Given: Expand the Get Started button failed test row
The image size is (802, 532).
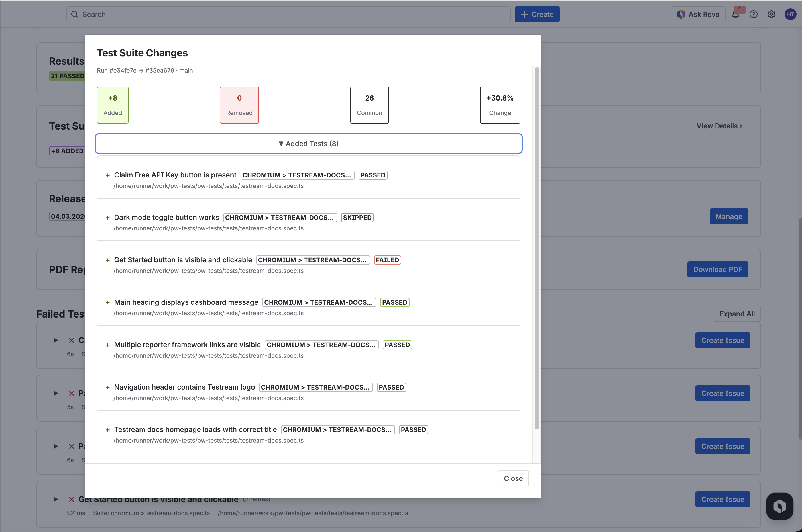Looking at the screenshot, I should [x=56, y=500].
